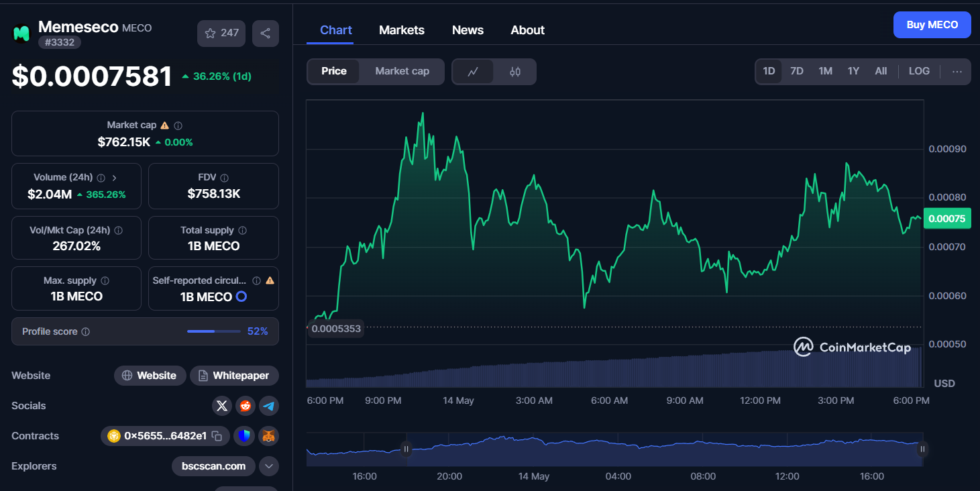Viewport: 980px width, 491px height.
Task: Click the Vol/Mkt Cap (24h) info icon
Action: (x=119, y=230)
